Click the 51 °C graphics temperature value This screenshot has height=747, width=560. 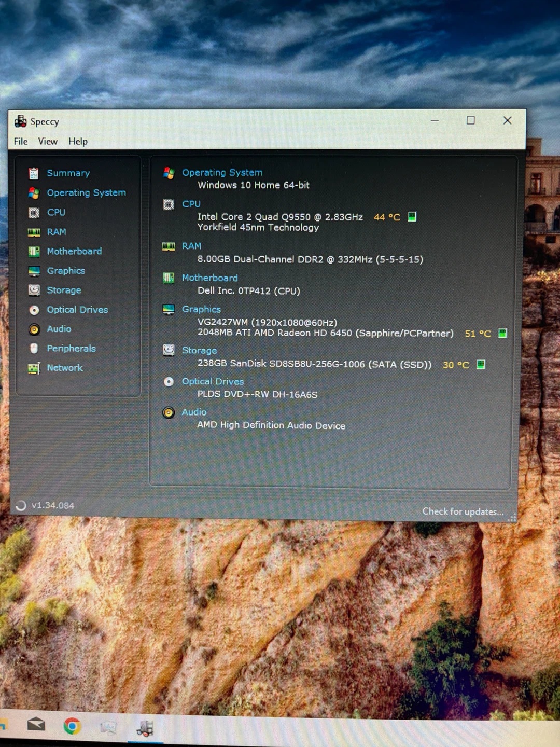click(x=478, y=334)
